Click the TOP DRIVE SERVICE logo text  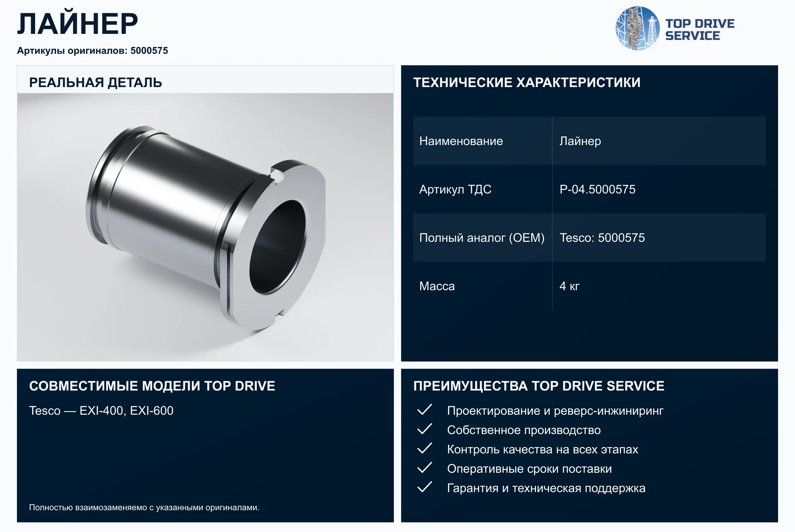[x=700, y=29]
